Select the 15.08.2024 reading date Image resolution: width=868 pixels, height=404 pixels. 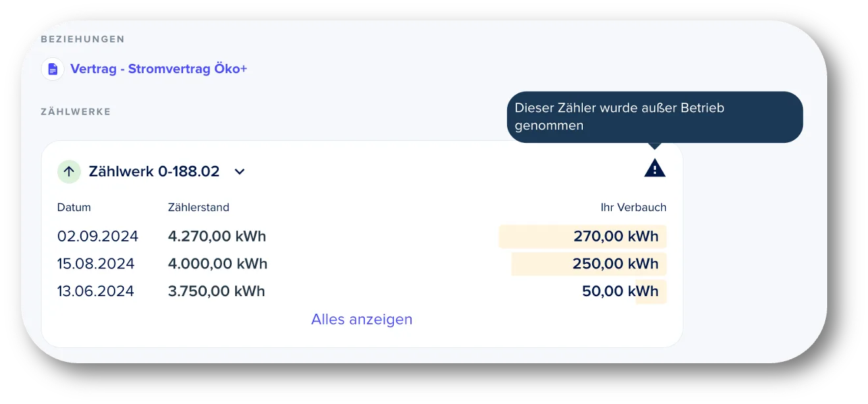click(95, 264)
